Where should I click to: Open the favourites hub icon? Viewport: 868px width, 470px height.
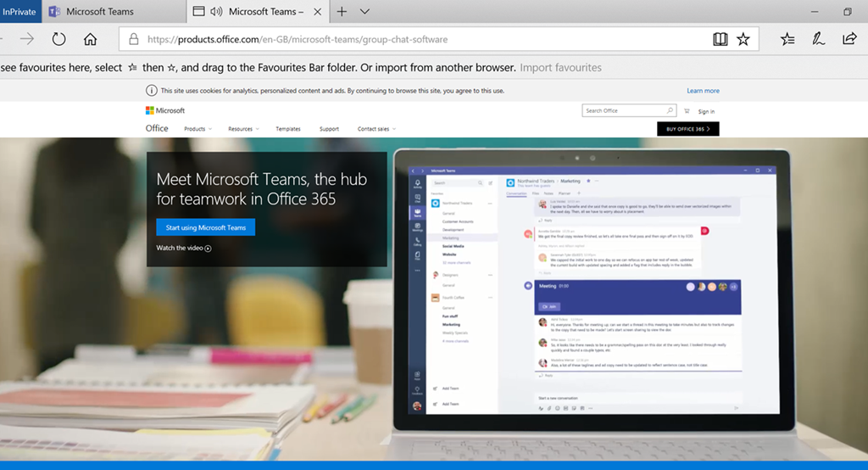coord(787,39)
